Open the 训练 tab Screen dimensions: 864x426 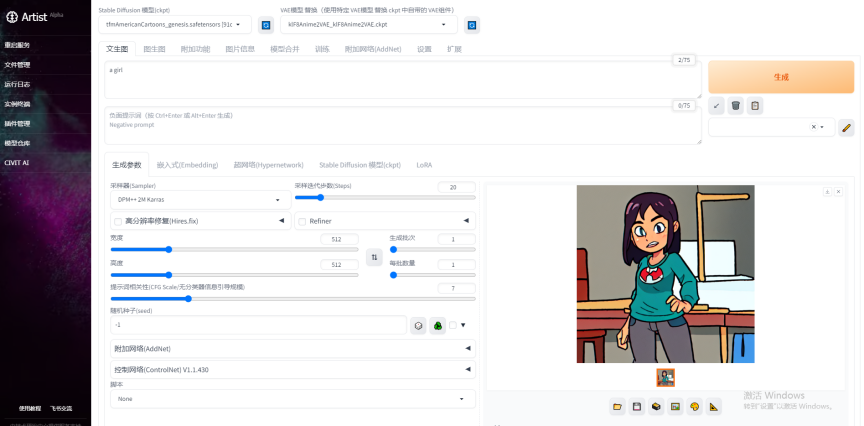click(x=322, y=49)
